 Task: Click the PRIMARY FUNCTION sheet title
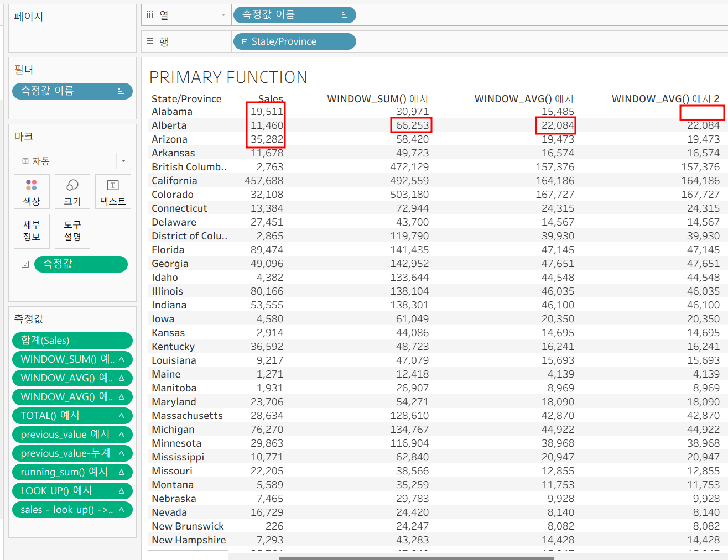tap(228, 77)
